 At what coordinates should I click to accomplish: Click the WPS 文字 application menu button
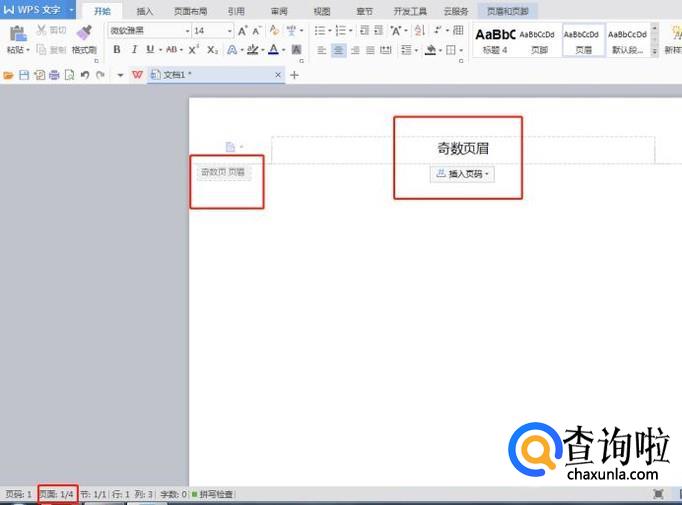(x=36, y=10)
